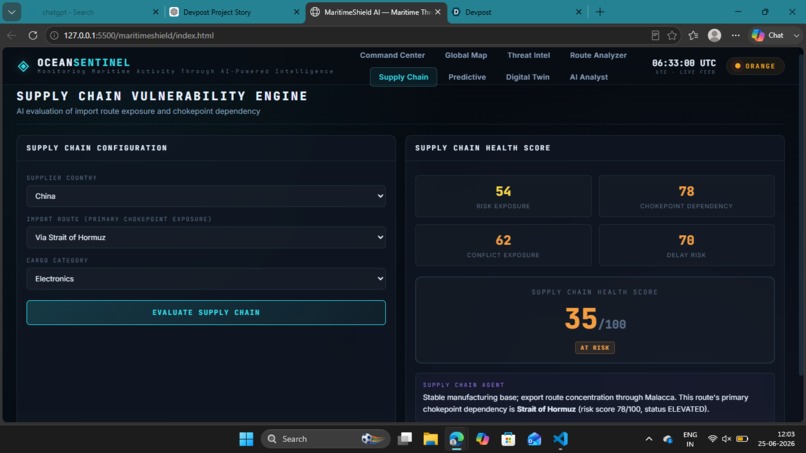Open Microsoft Edge from the taskbar

point(456,439)
